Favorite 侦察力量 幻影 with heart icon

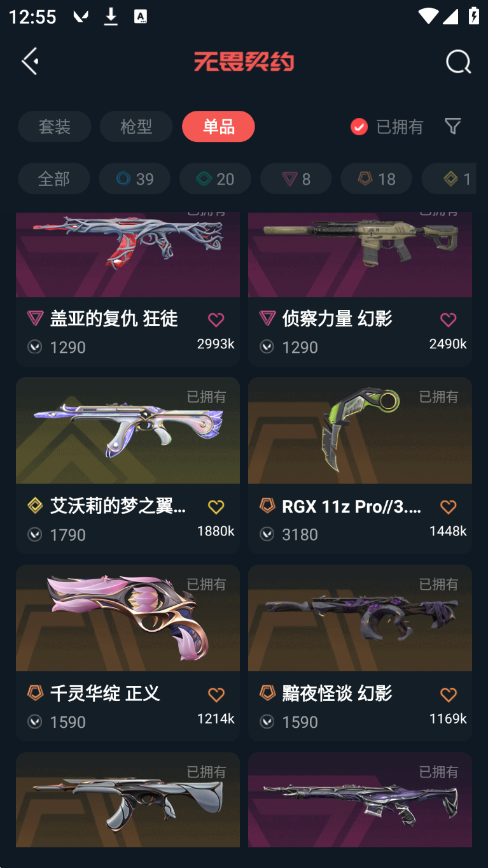(x=449, y=319)
